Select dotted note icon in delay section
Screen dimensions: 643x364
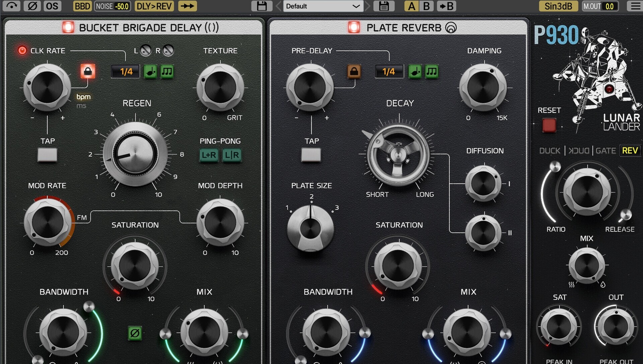point(150,72)
